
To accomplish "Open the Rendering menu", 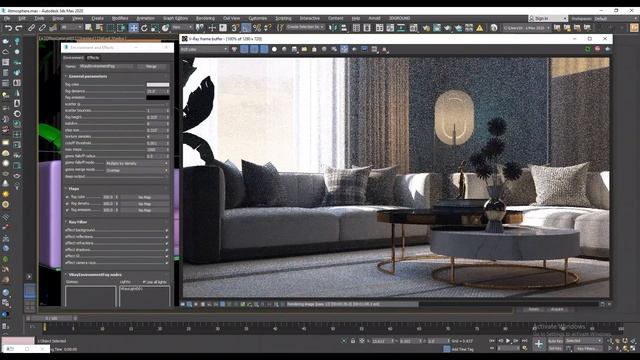I will (x=205, y=18).
